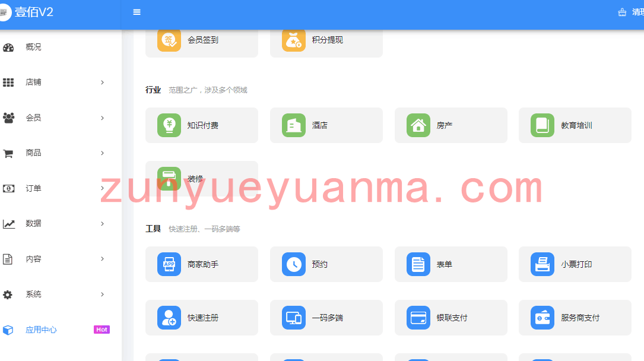Image resolution: width=644 pixels, height=361 pixels.
Task: Click the 商品 shopping cart icon
Action: [x=8, y=153]
